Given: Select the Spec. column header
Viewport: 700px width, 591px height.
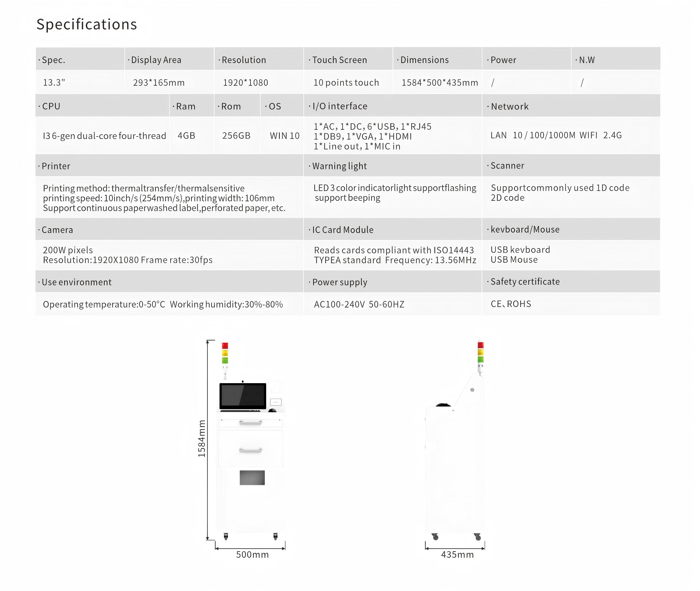Looking at the screenshot, I should [x=80, y=59].
